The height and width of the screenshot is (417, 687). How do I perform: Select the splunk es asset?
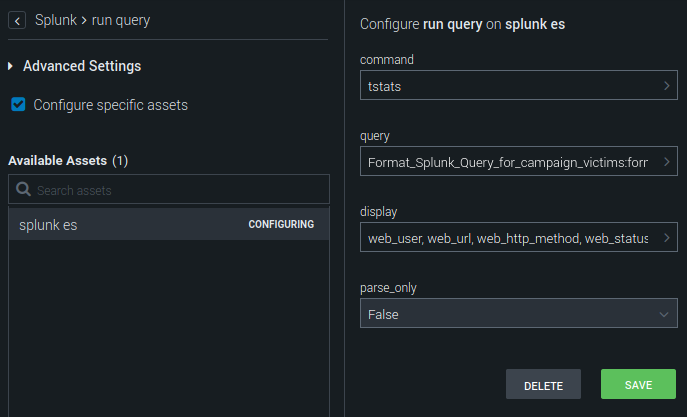[x=49, y=225]
